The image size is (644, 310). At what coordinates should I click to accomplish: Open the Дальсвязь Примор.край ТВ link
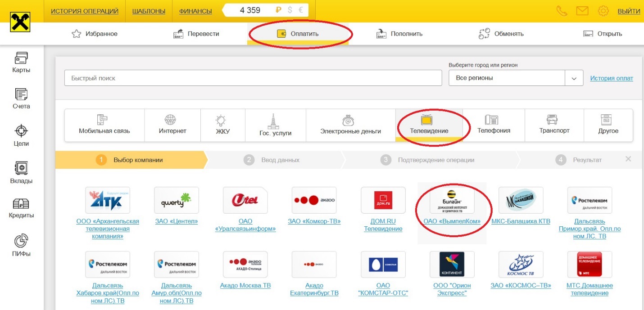pyautogui.click(x=590, y=229)
